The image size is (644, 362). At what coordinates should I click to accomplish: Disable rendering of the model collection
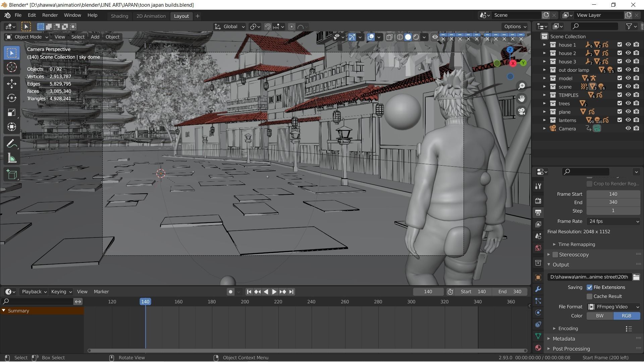636,78
